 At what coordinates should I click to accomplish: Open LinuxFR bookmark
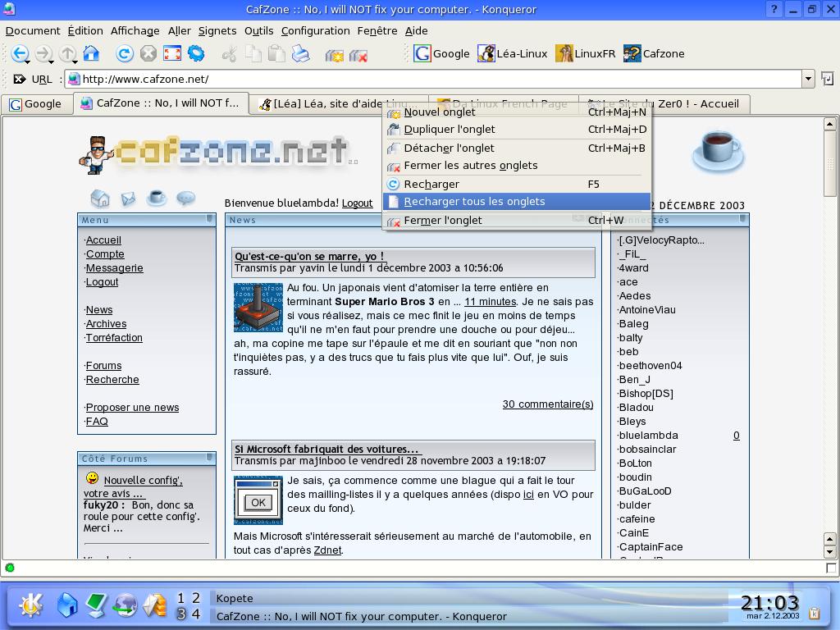pyautogui.click(x=585, y=53)
